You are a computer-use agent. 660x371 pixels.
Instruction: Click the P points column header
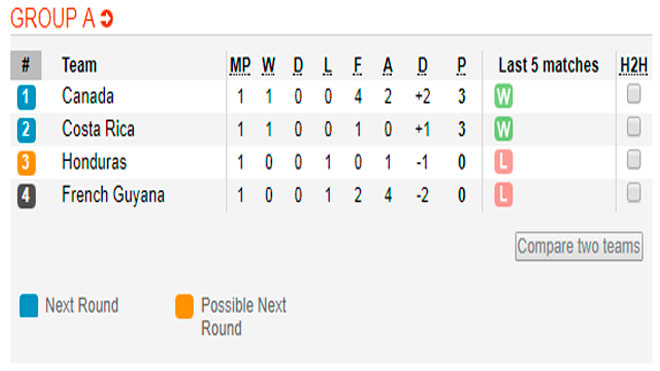click(461, 66)
